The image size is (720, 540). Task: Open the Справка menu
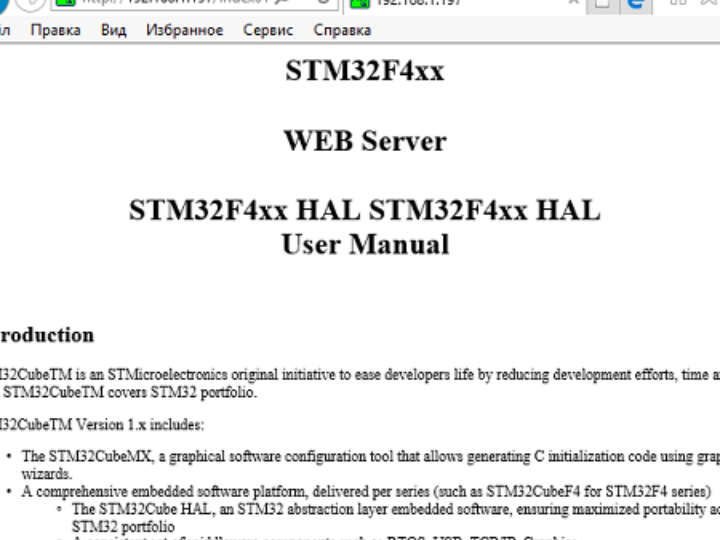[x=342, y=30]
